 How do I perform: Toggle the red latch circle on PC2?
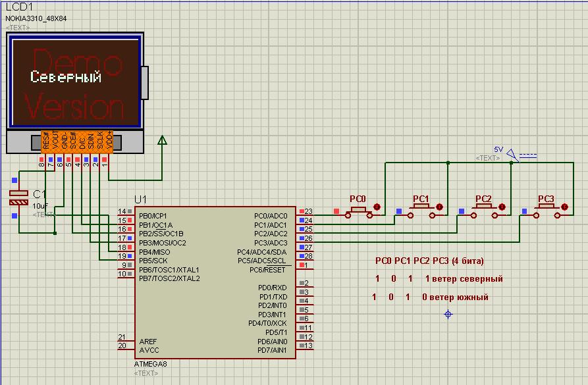pyautogui.click(x=503, y=207)
